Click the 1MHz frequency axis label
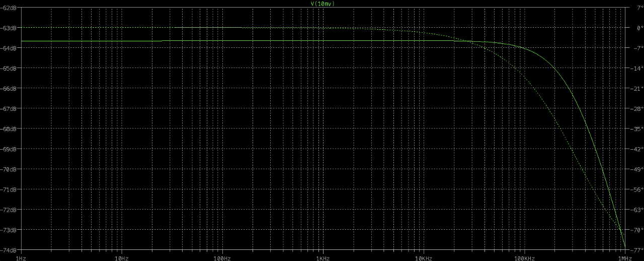The height and width of the screenshot is (261, 644). point(624,258)
